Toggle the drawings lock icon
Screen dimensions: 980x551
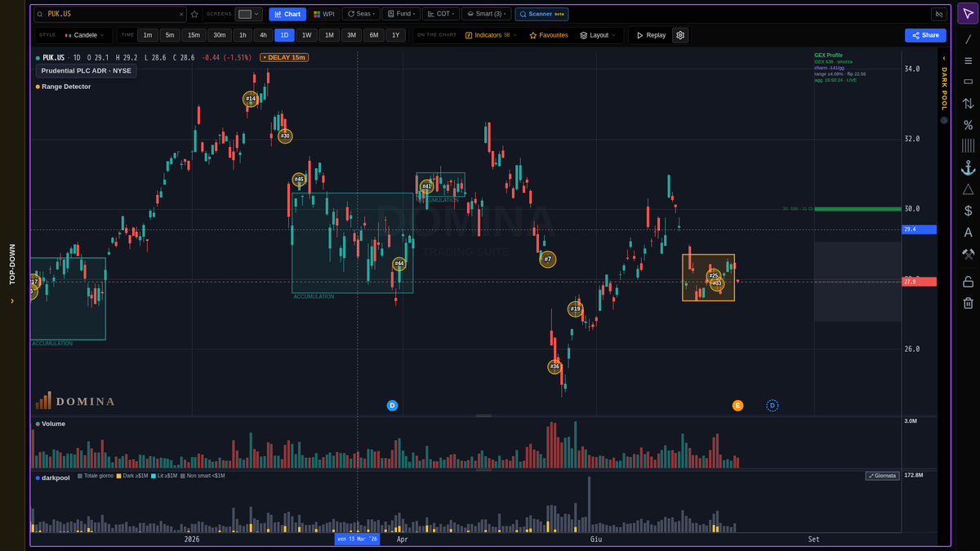point(968,282)
